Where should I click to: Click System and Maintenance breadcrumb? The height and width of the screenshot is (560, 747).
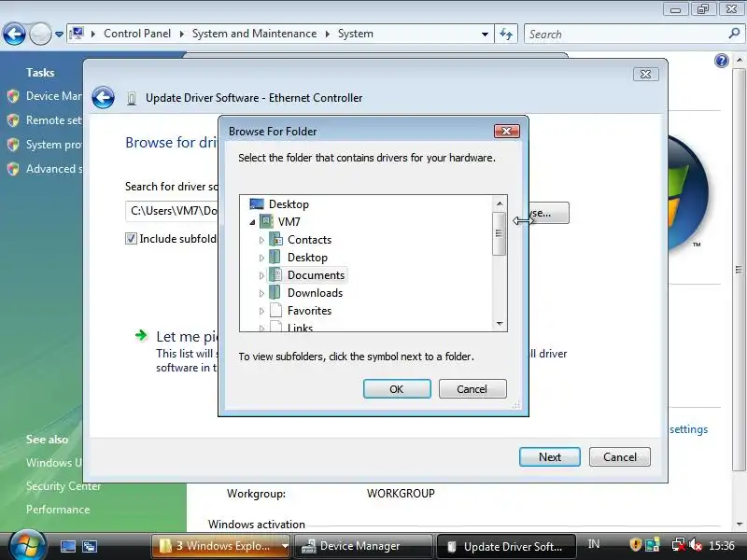(254, 34)
